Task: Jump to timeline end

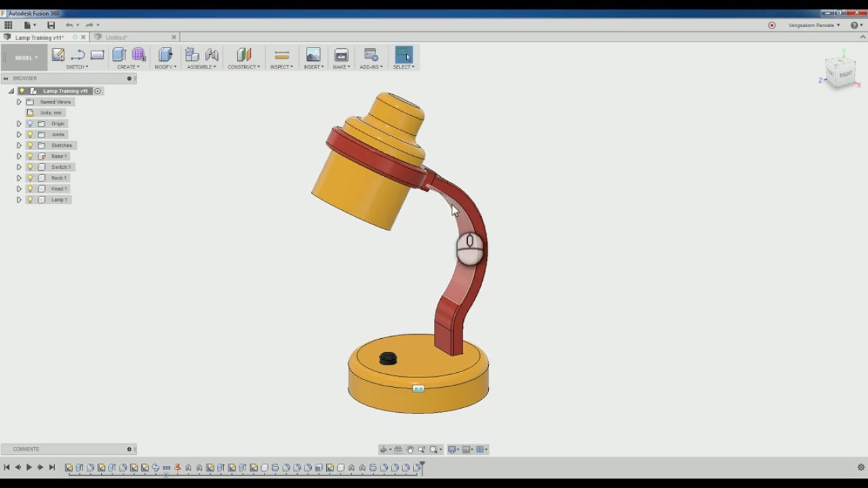Action: [x=52, y=467]
